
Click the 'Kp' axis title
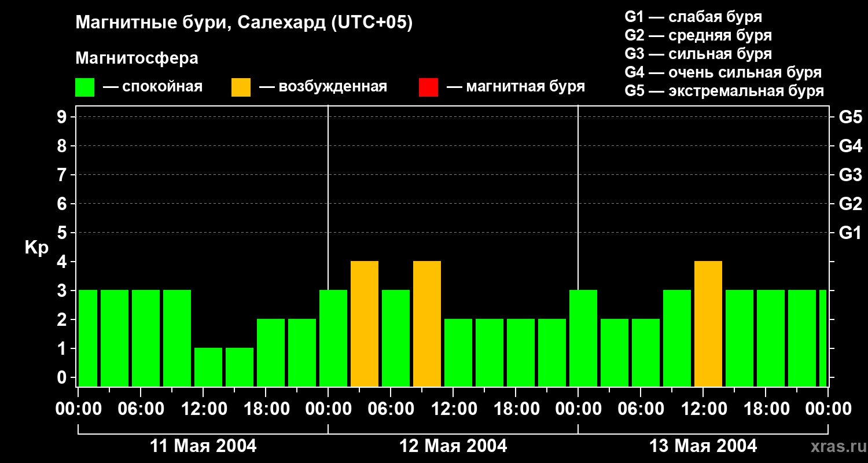[36, 248]
